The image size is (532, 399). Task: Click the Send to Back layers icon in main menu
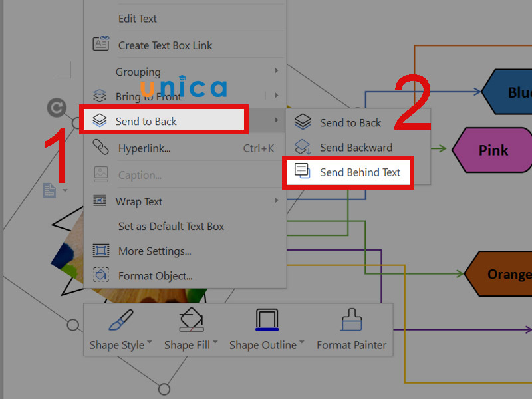99,120
